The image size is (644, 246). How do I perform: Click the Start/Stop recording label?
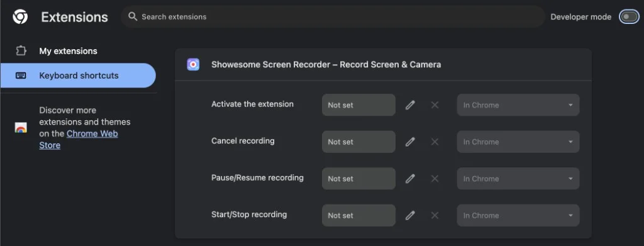click(249, 215)
